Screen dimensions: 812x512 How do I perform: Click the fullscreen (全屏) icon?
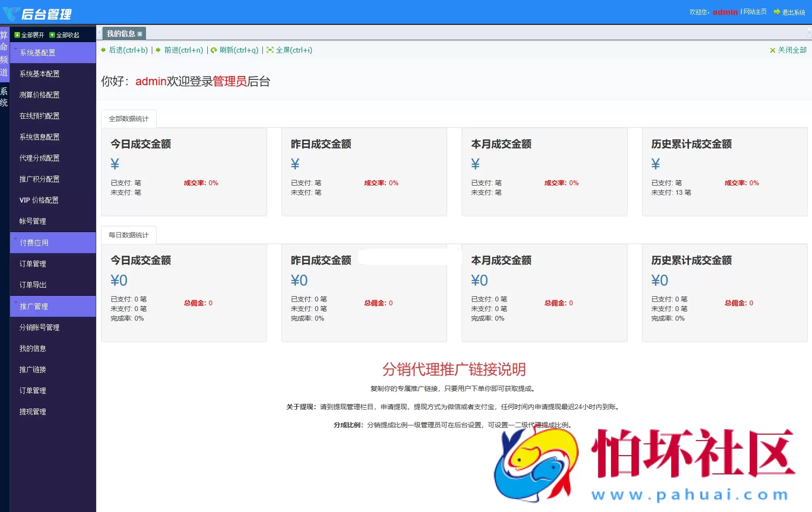pyautogui.click(x=271, y=50)
